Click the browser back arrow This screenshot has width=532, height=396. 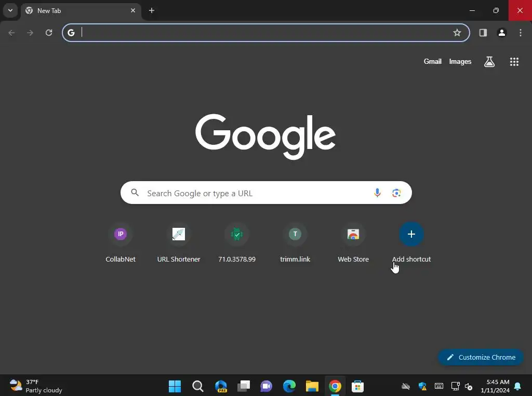(11, 33)
